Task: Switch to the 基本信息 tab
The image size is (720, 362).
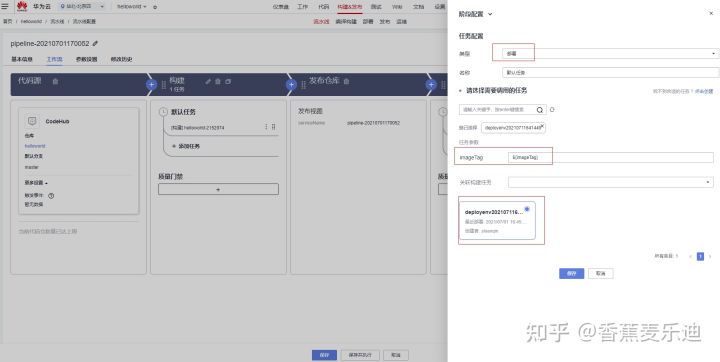Action: (x=22, y=59)
